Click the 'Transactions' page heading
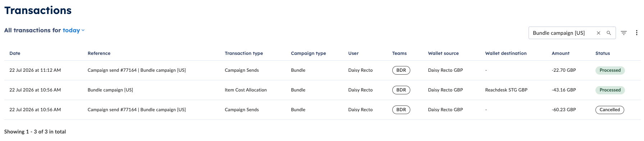The image size is (644, 141). pos(38,10)
